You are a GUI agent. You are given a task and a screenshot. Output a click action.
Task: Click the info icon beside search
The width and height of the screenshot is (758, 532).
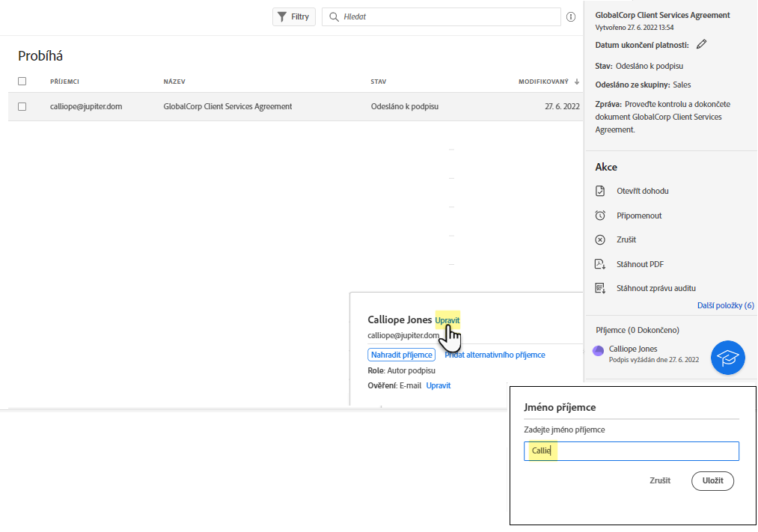pos(571,16)
